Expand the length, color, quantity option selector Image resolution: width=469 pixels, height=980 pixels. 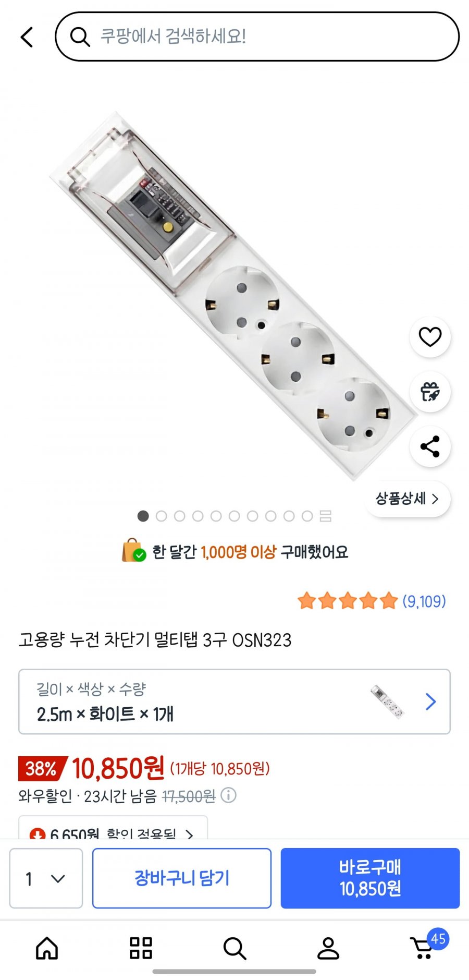click(x=234, y=701)
